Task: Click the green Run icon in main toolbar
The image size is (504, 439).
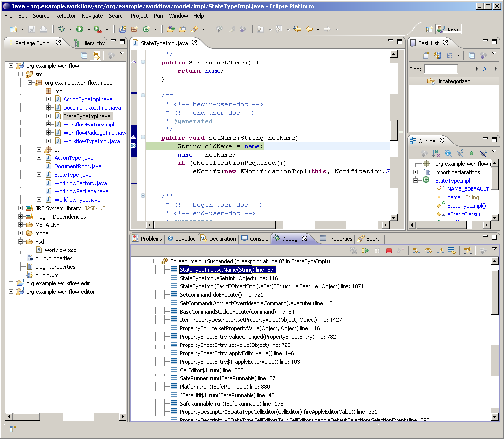Action: coord(79,29)
